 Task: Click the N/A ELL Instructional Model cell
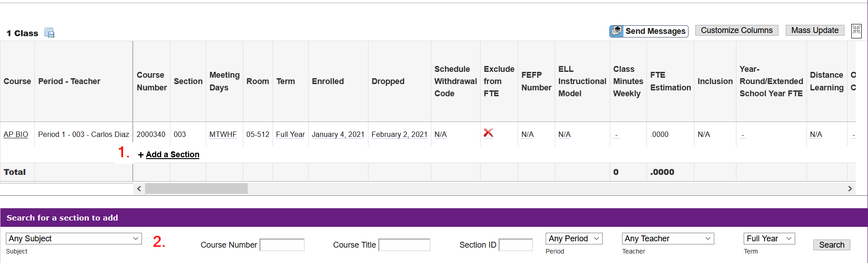(x=564, y=134)
